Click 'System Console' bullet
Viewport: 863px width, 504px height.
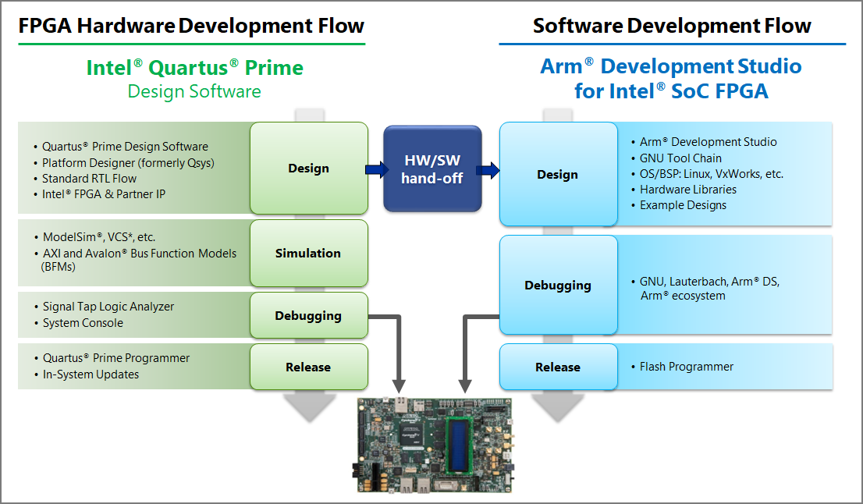click(83, 323)
